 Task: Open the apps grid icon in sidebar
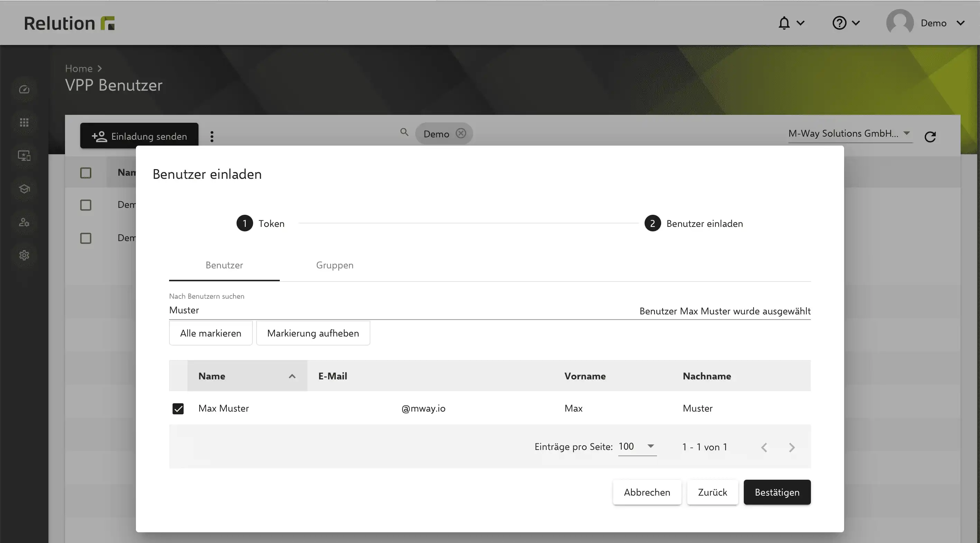click(x=24, y=122)
